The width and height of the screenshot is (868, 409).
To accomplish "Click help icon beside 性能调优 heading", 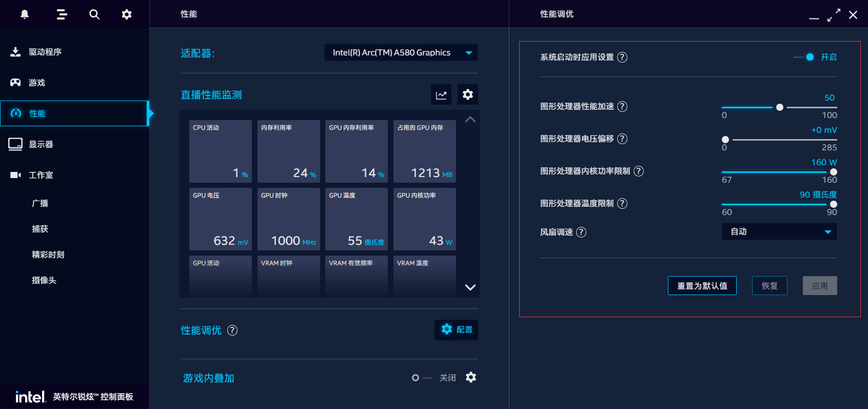I will (232, 330).
